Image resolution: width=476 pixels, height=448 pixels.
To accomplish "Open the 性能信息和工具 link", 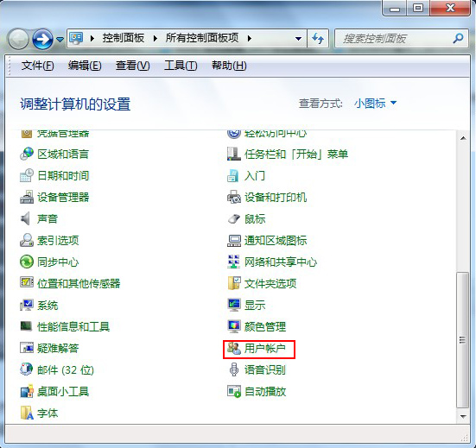I will [73, 326].
